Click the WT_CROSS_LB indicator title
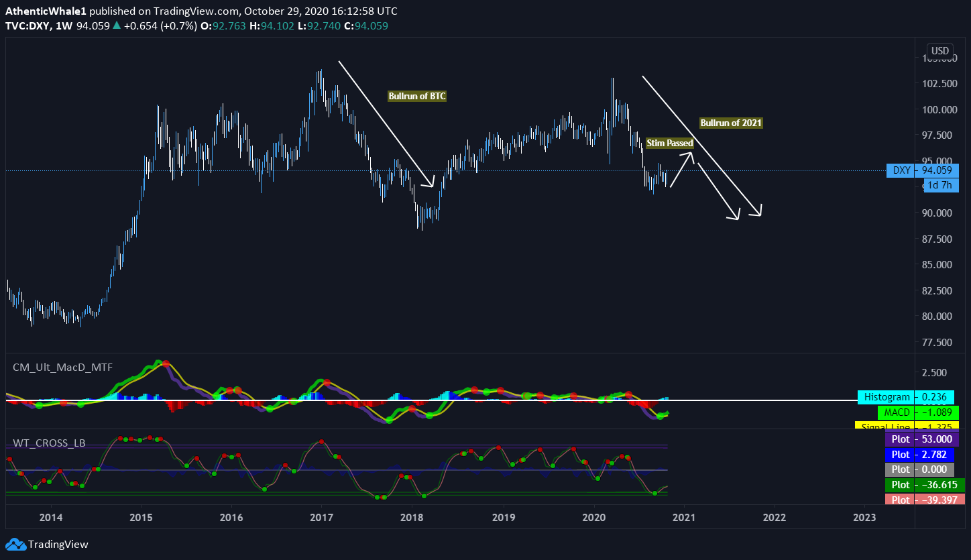This screenshot has width=971, height=560. click(50, 443)
